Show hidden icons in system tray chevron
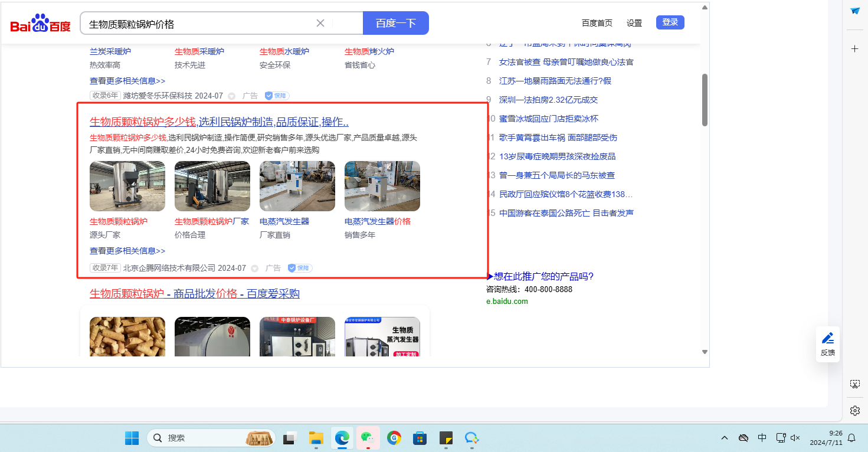 coord(725,438)
